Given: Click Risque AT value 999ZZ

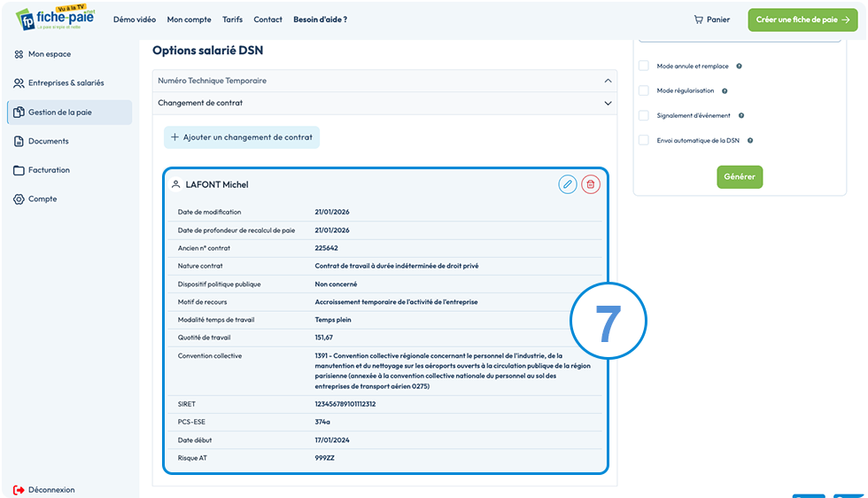Looking at the screenshot, I should (324, 457).
